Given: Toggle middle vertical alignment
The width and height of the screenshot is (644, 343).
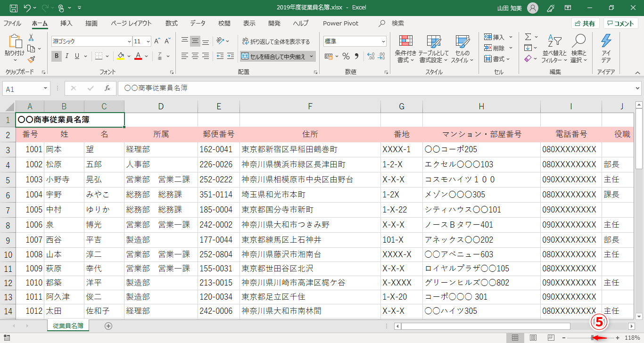Looking at the screenshot, I should [195, 41].
